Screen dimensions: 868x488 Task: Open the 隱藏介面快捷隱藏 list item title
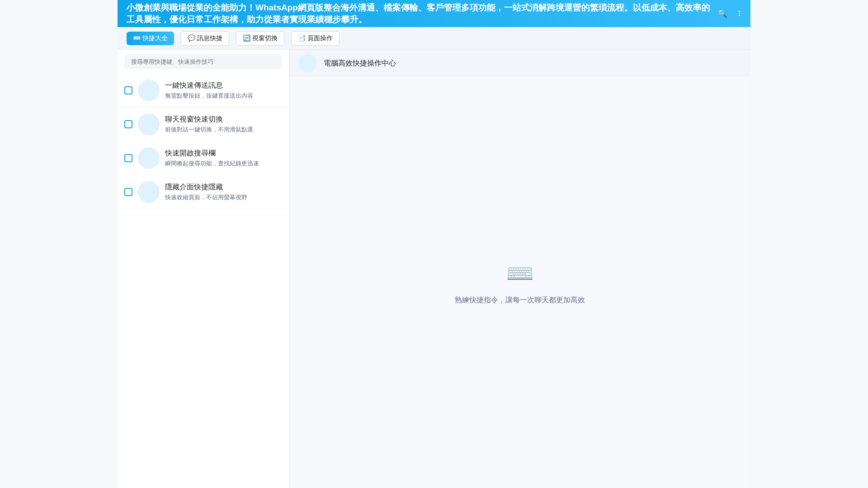(194, 187)
